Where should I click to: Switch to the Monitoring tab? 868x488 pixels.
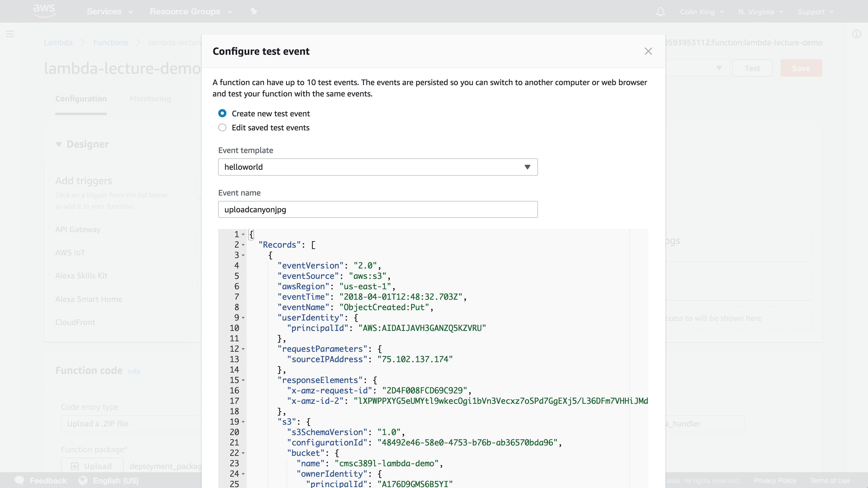pos(150,99)
